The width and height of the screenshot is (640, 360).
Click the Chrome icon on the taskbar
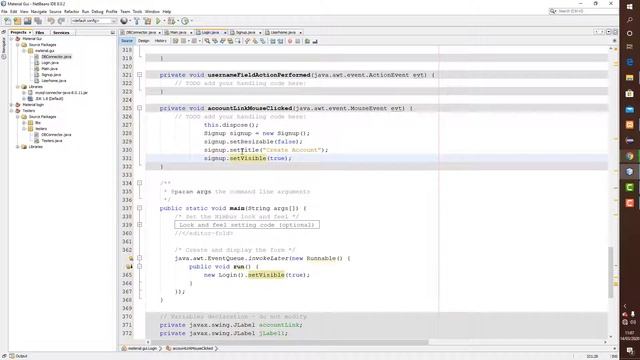629,156
